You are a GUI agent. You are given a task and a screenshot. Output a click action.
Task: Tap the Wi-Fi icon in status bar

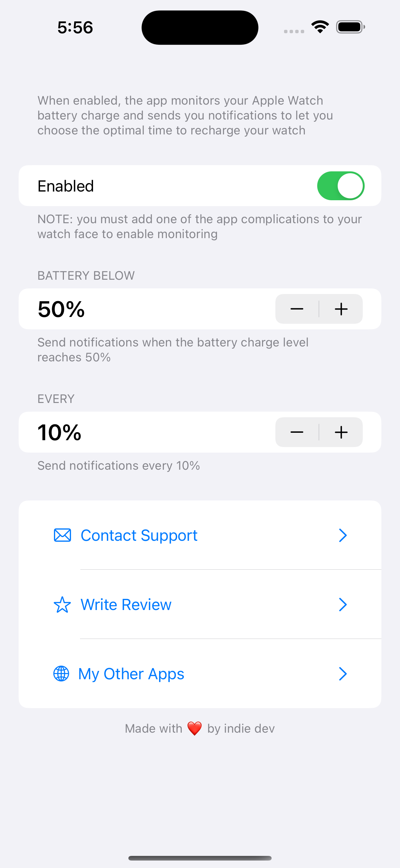coord(320,27)
